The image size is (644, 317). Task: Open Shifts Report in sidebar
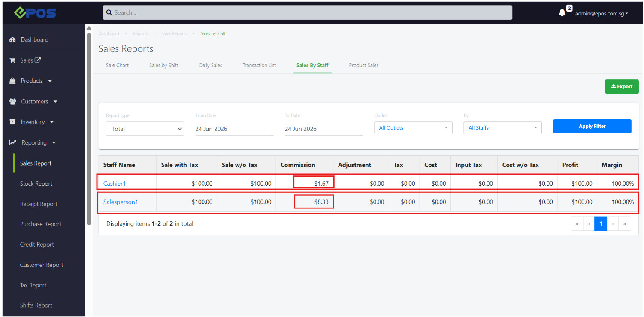[36, 305]
